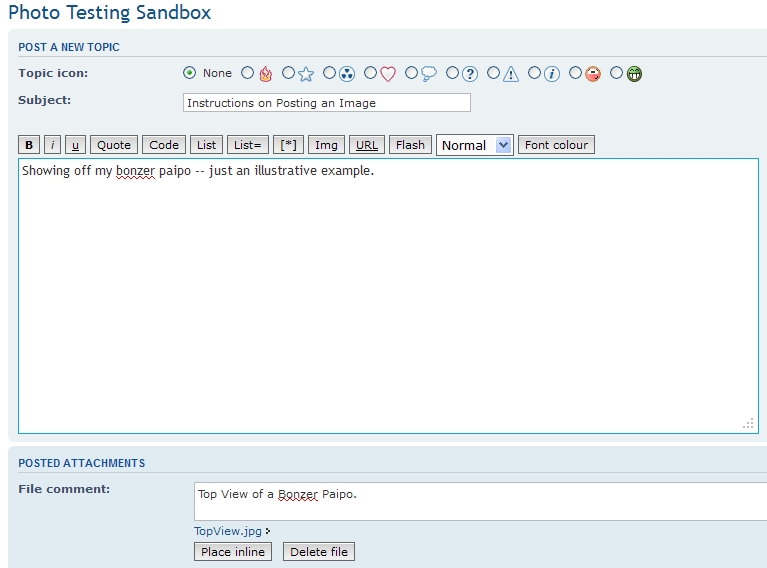Viewport: 767px width, 568px height.
Task: Select the radio button beside the red face icon
Action: pos(576,73)
